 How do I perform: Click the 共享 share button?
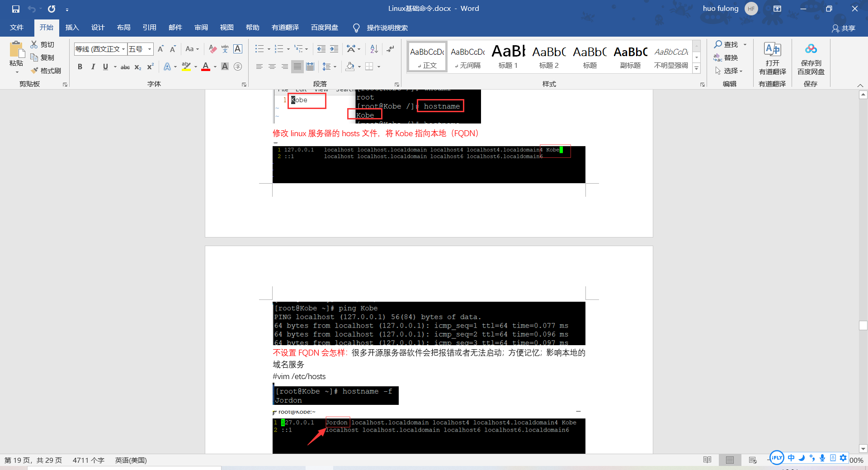pyautogui.click(x=844, y=28)
